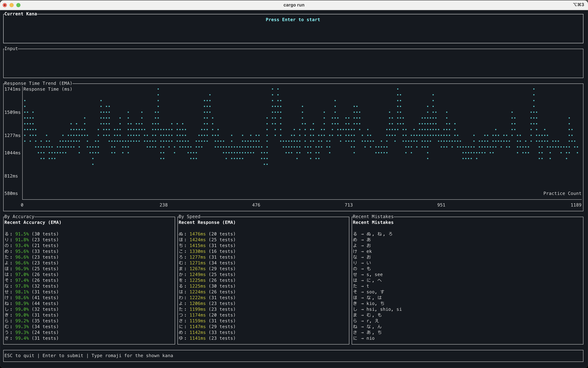Click the mistake row 'た → t'
The height and width of the screenshot is (368, 588).
tap(361, 286)
